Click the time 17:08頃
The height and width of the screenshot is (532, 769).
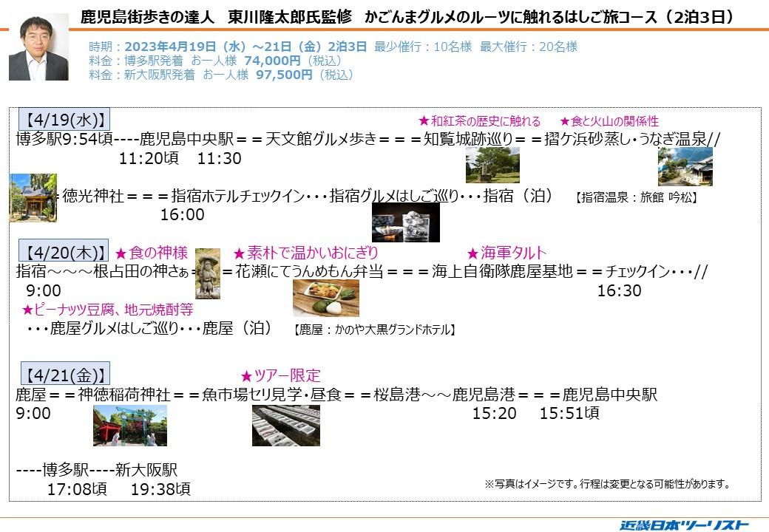tap(77, 489)
